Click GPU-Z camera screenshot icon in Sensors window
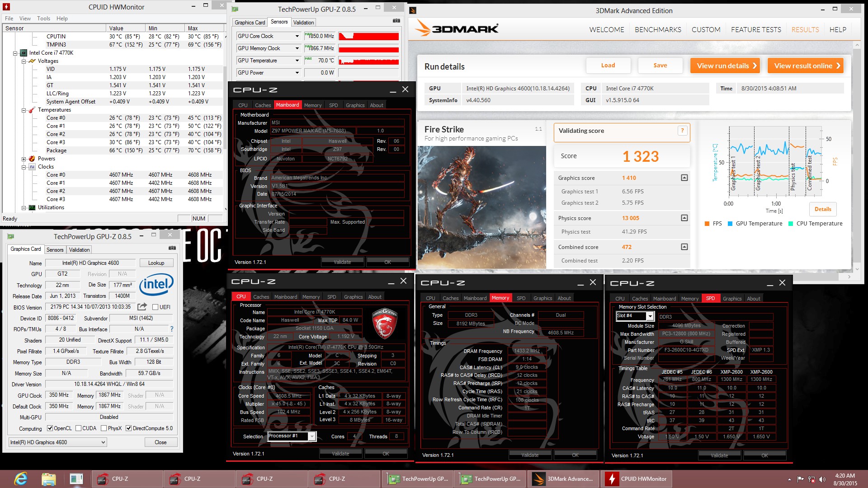The height and width of the screenshot is (488, 868). (396, 21)
